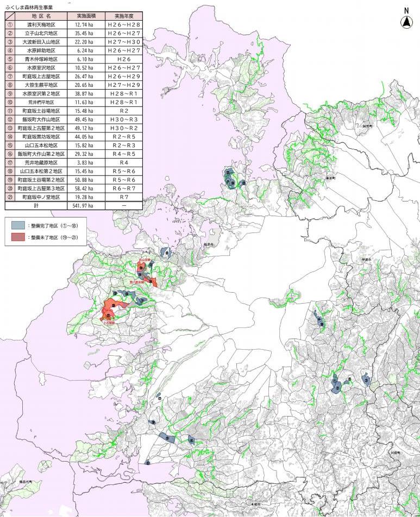Click the 国見町 label on the map
This screenshot has height=517, width=420.
pos(367,126)
